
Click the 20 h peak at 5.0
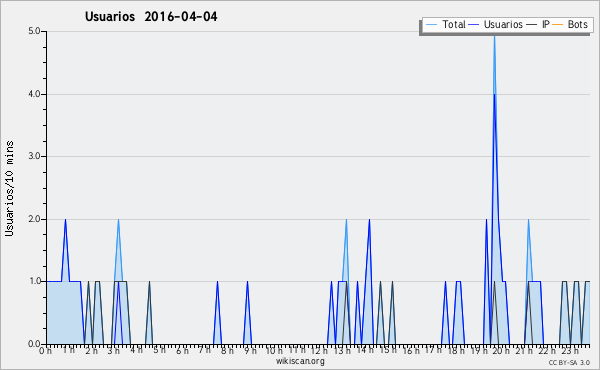(x=494, y=36)
